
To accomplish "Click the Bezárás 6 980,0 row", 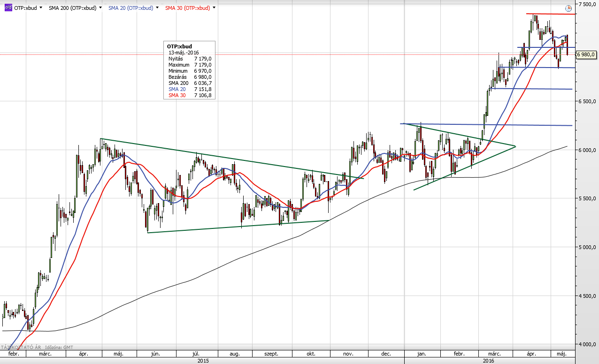I will click(190, 77).
